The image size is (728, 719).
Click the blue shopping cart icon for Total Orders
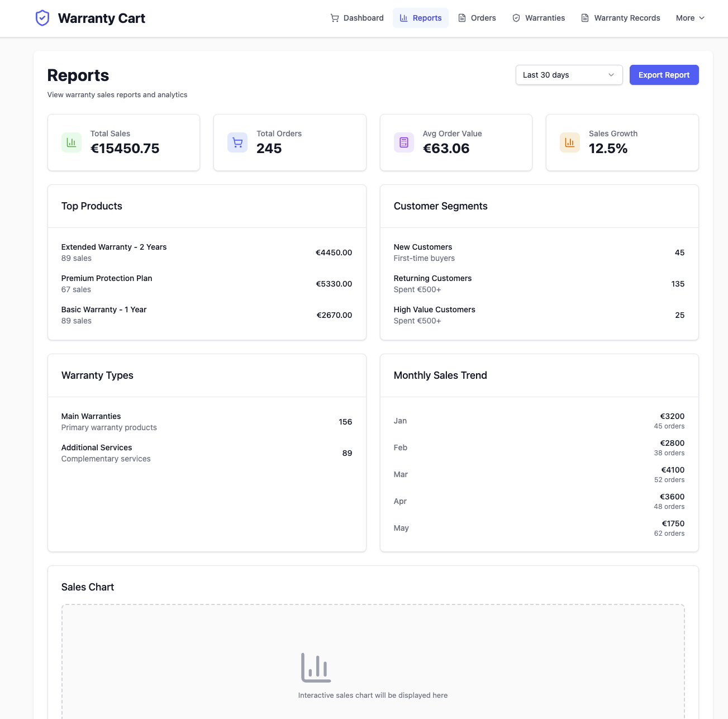point(237,142)
